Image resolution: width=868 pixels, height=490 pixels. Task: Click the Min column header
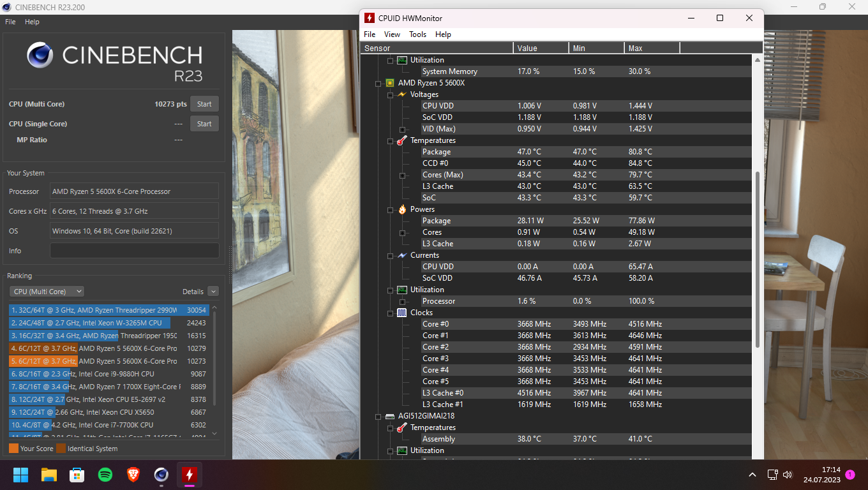[x=596, y=48]
